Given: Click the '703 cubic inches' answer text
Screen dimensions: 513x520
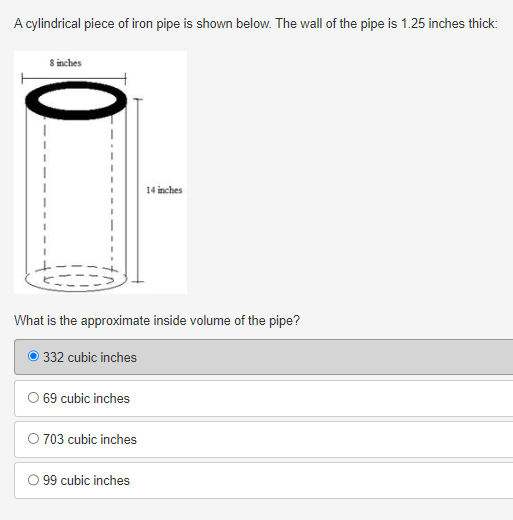Looking at the screenshot, I should point(90,439).
